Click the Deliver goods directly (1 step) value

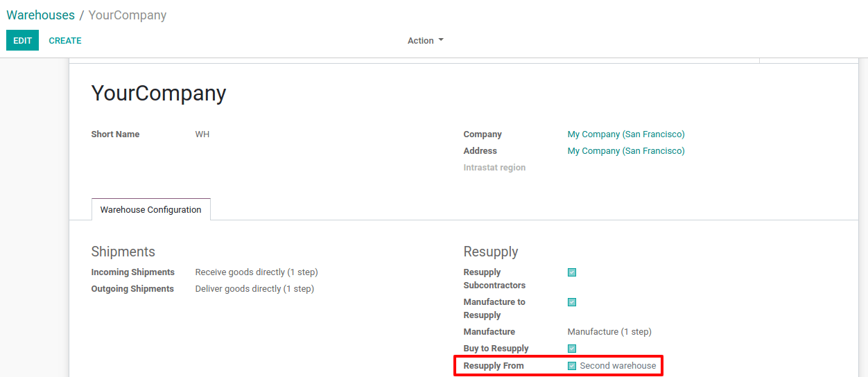tap(254, 289)
